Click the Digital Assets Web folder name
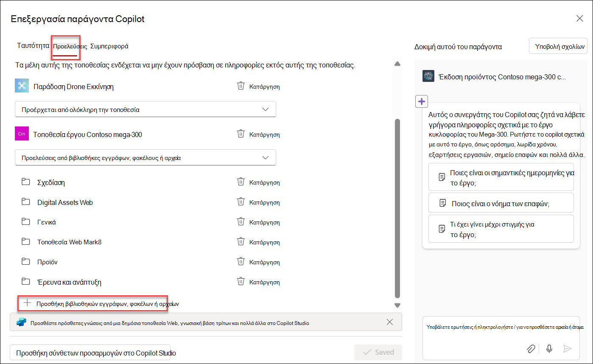 click(x=65, y=202)
